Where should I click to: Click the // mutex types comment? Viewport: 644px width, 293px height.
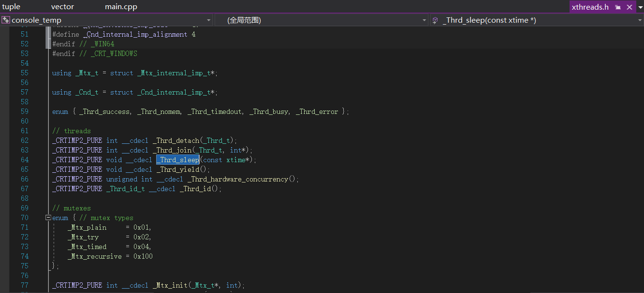[106, 218]
